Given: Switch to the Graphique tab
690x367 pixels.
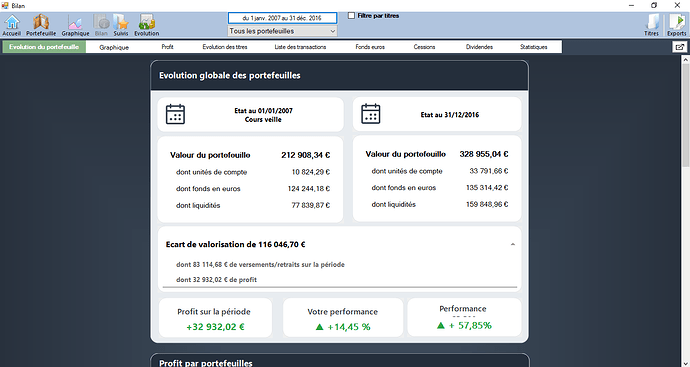Looking at the screenshot, I should point(114,47).
